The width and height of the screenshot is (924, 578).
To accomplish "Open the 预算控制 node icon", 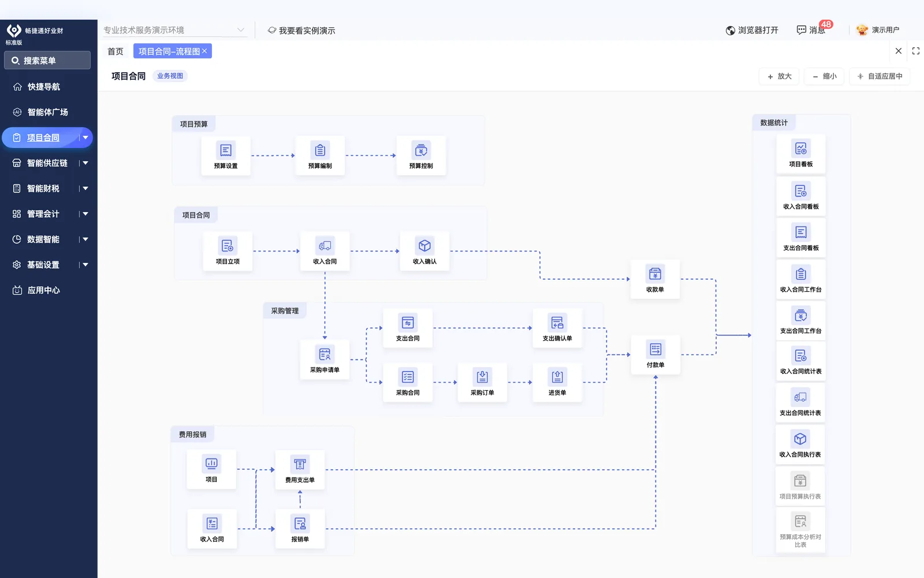I will (421, 151).
